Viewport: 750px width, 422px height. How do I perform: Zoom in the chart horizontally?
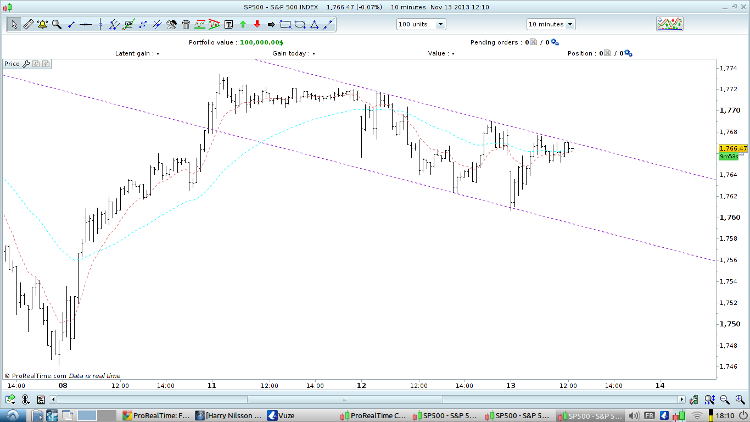click(x=740, y=399)
